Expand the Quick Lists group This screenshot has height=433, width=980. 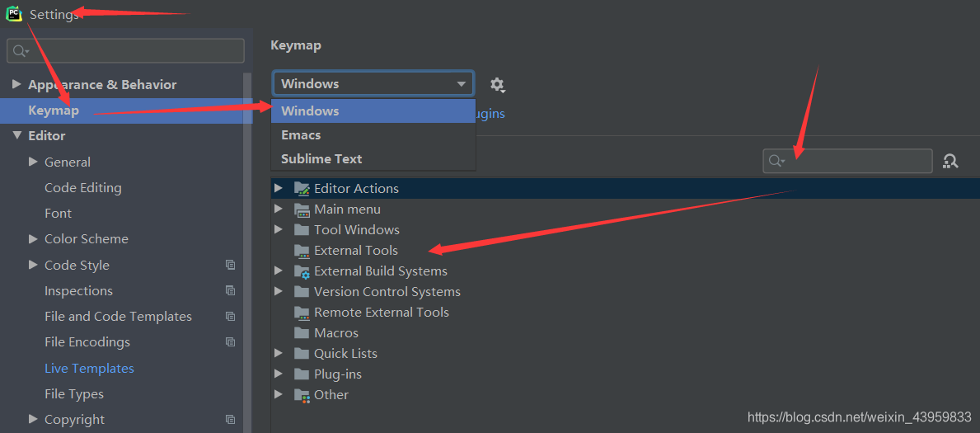click(x=278, y=353)
